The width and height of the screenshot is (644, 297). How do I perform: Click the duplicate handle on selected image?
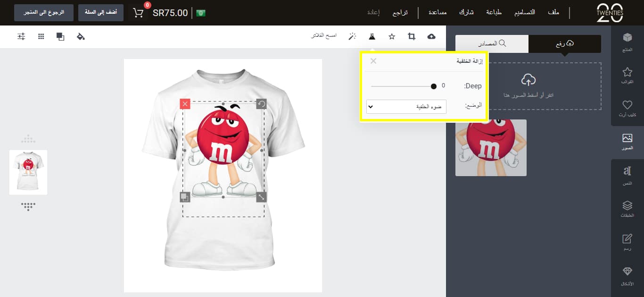pos(185,197)
